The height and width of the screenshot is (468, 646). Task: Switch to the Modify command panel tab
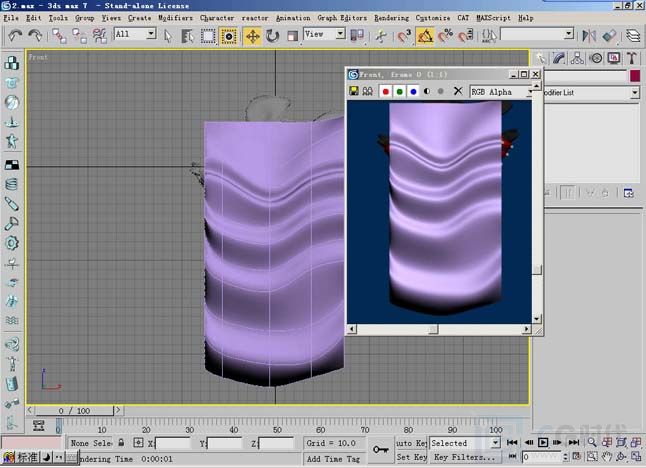559,58
